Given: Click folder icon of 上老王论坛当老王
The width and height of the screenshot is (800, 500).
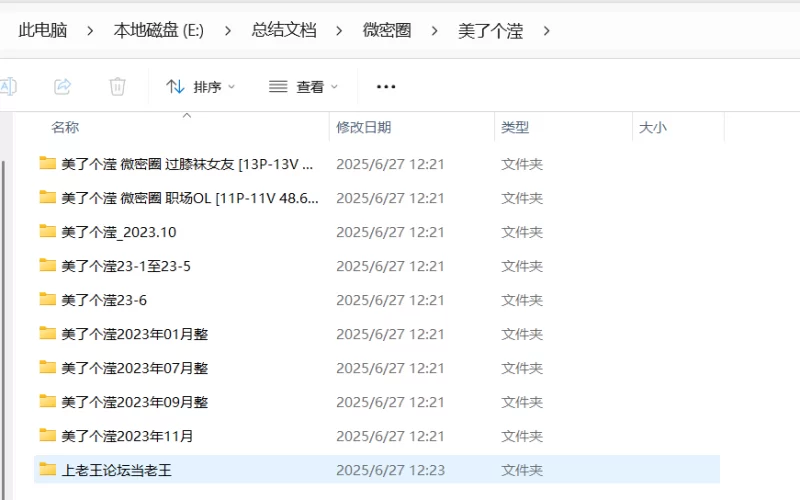Looking at the screenshot, I should coord(47,469).
